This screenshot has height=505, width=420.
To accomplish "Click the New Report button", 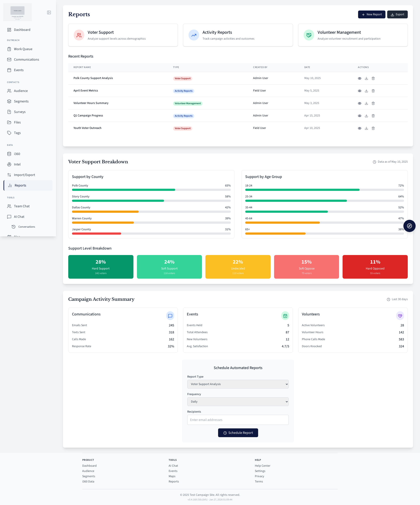I will pos(371,14).
